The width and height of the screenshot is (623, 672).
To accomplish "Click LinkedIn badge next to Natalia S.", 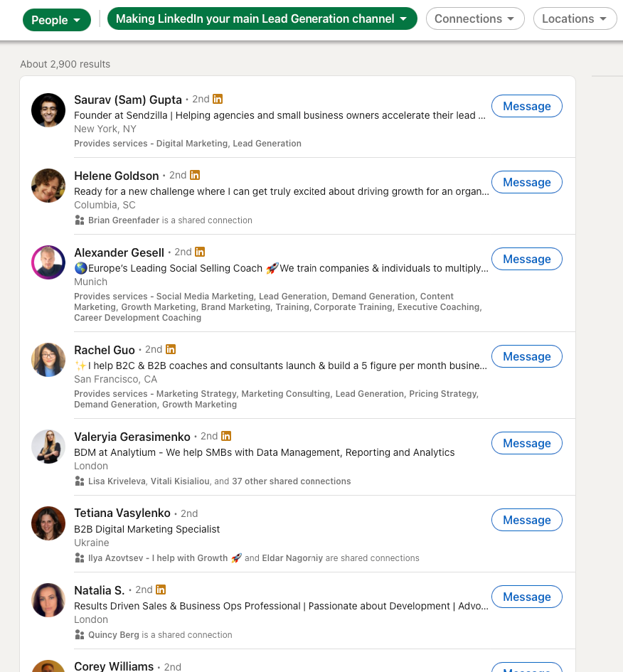I will coord(161,590).
